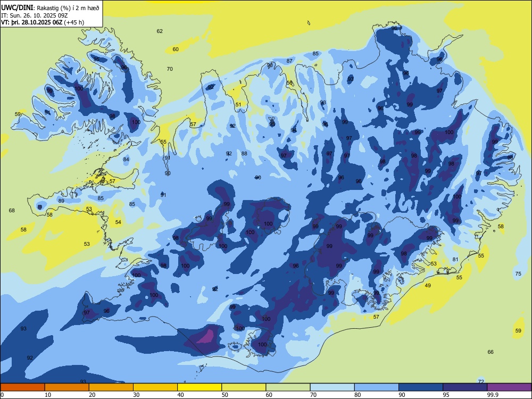Click the humidity value '70' on the map
This screenshot has width=532, height=399.
click(x=170, y=69)
